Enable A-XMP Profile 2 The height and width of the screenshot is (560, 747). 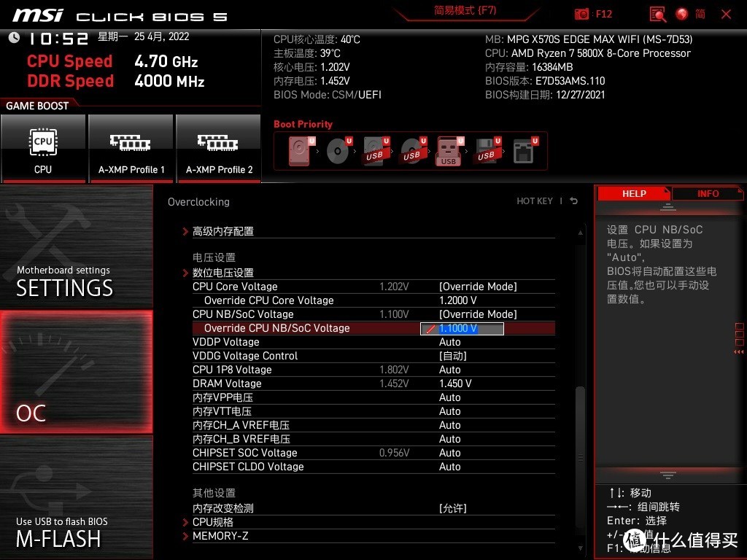point(219,149)
